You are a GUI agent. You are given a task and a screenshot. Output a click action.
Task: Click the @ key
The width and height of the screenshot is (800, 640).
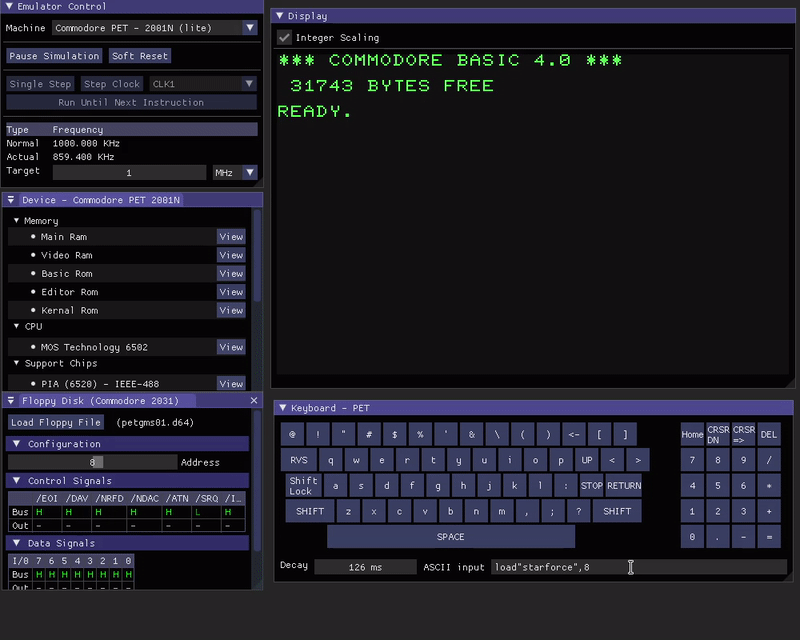pos(292,434)
